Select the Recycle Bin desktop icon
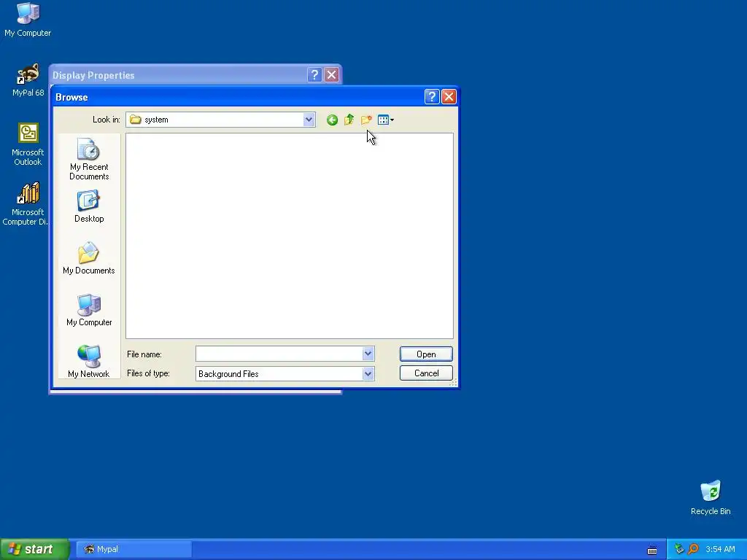The height and width of the screenshot is (560, 747). (x=711, y=498)
